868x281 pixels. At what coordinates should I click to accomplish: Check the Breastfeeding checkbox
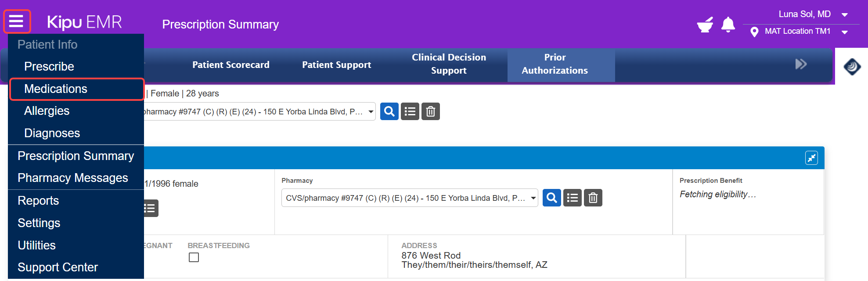194,257
